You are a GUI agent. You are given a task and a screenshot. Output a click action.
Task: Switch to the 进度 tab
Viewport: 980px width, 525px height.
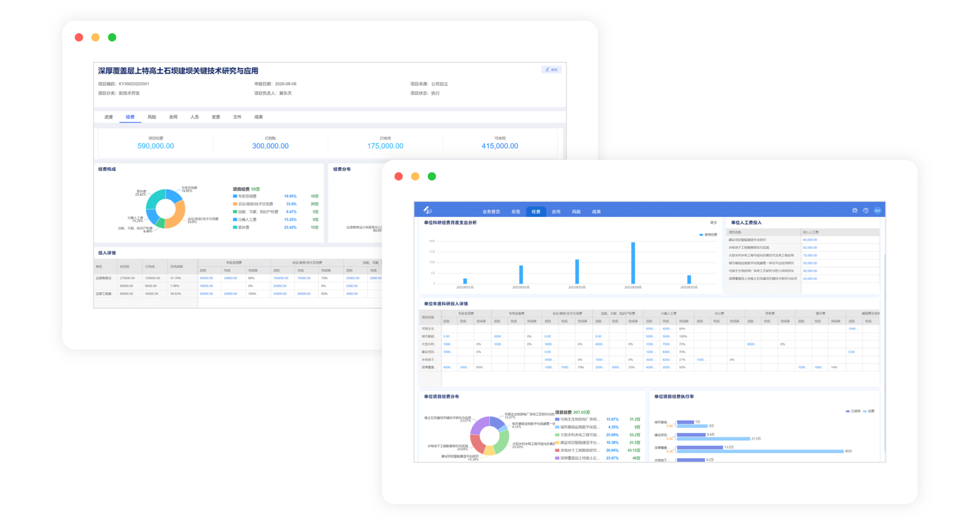tap(108, 117)
